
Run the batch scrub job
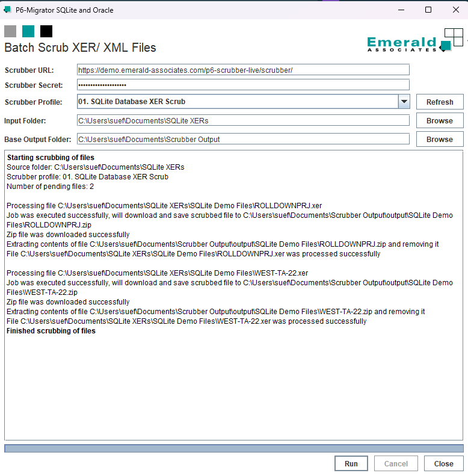click(351, 463)
